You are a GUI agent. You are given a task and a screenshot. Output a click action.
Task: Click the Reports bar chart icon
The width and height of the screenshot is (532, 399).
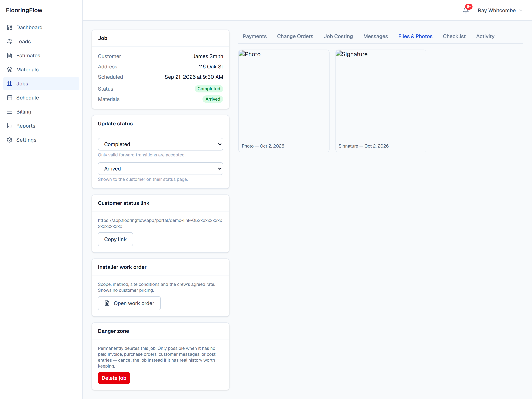pyautogui.click(x=10, y=126)
